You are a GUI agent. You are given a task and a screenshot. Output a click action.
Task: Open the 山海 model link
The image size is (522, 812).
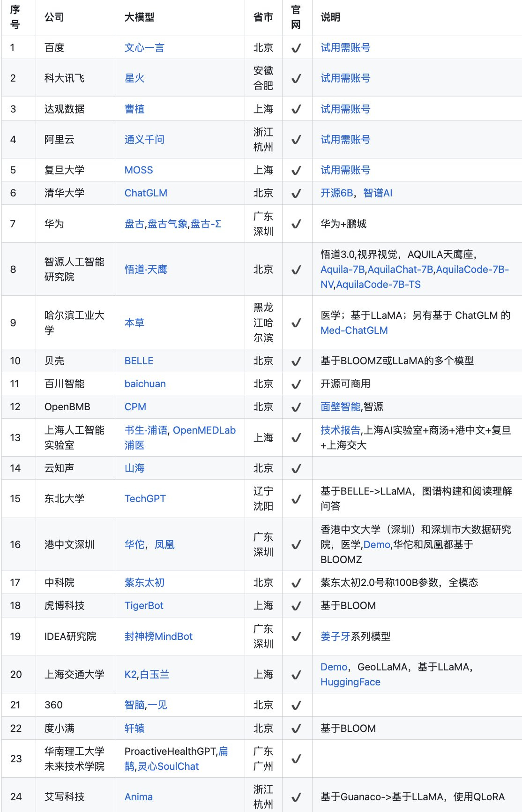coord(134,468)
